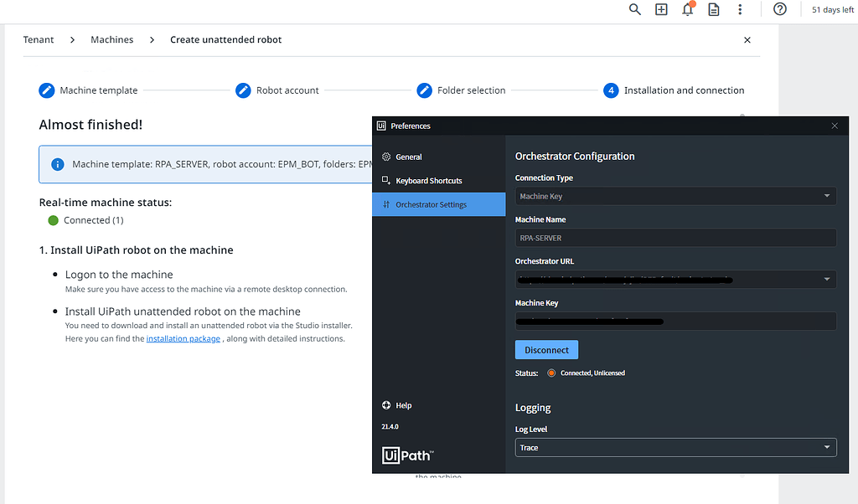Click the Keyboard Shortcuts icon

click(386, 180)
